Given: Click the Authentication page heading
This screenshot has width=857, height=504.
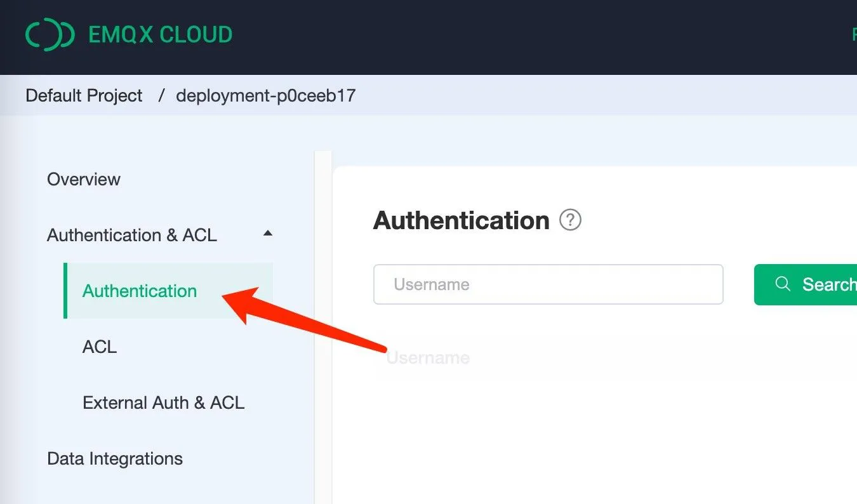Looking at the screenshot, I should [x=462, y=220].
